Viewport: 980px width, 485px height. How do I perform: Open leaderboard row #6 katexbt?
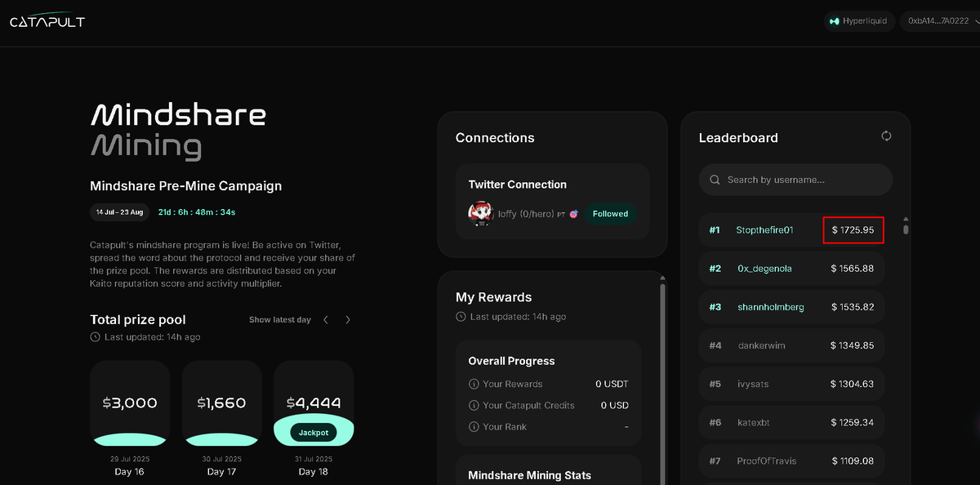pyautogui.click(x=791, y=422)
